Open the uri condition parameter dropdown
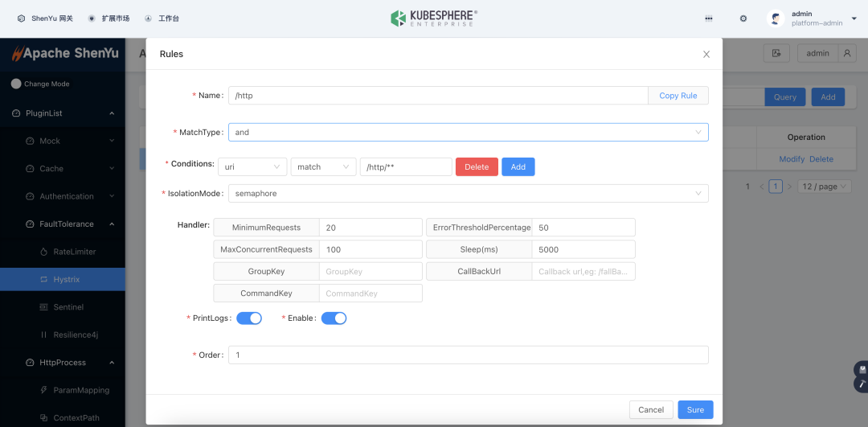This screenshot has height=427, width=868. 252,166
